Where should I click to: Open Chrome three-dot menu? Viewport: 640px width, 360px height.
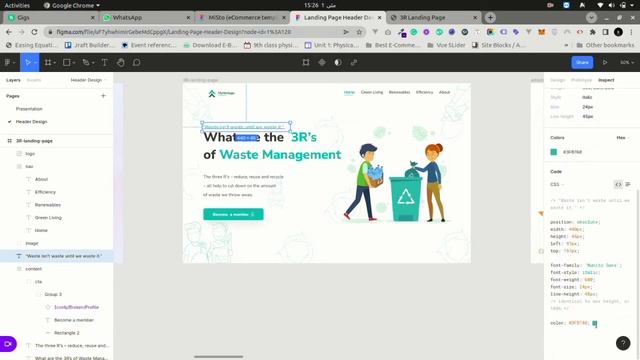[631, 32]
